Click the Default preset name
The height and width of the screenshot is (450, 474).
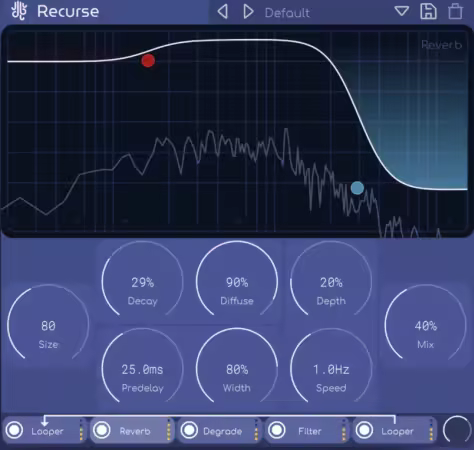pos(287,13)
